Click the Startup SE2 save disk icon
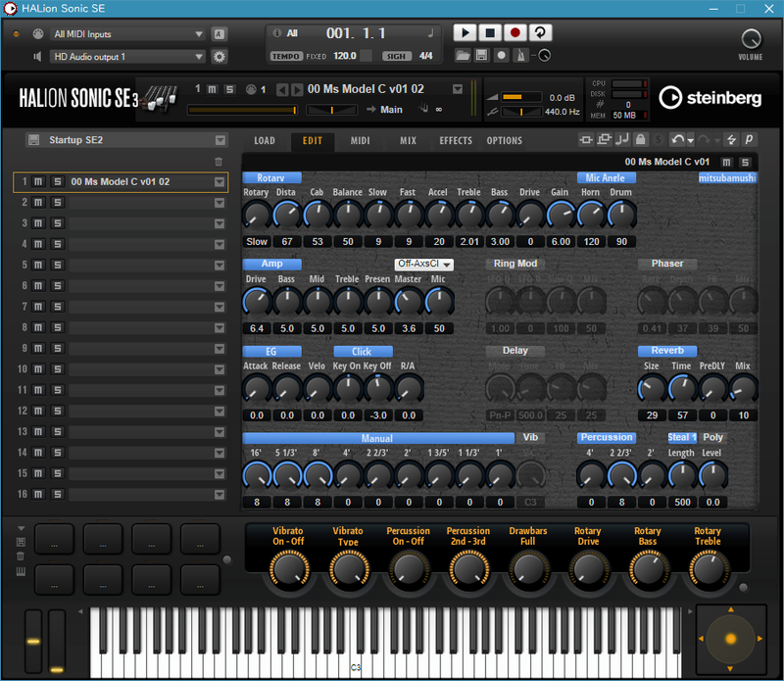Screen dimensions: 784x681 pyautogui.click(x=33, y=140)
